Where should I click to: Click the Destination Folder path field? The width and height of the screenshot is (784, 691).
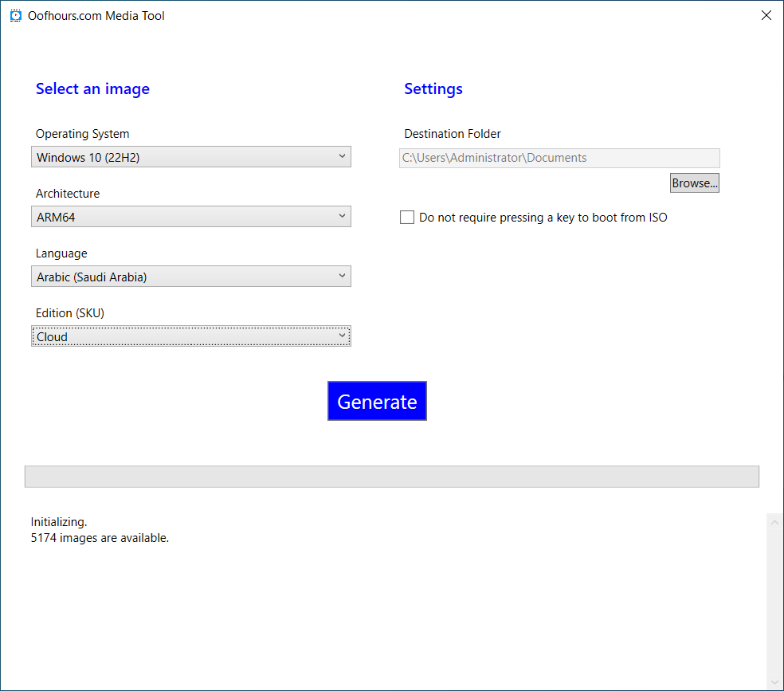point(559,158)
